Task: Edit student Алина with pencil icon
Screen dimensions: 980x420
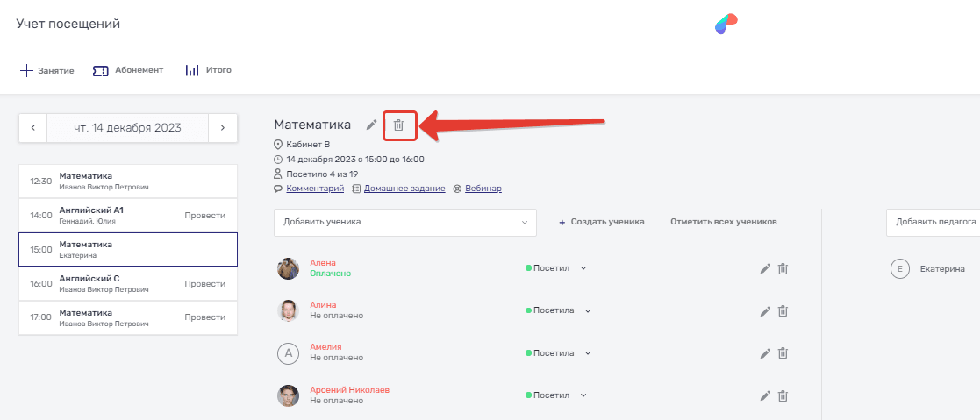Action: click(x=765, y=311)
